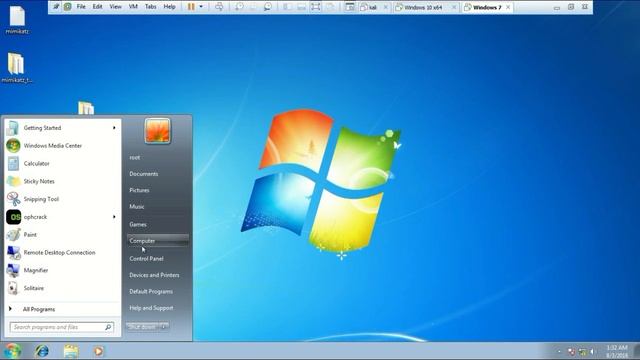Open Getting Started from the Start menu
Viewport: 640px width, 360px height.
62,128
